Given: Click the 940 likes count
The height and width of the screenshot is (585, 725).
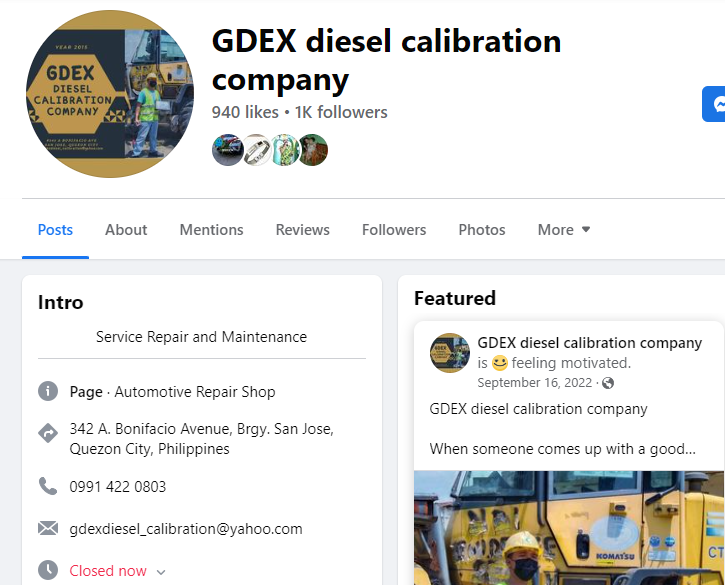Looking at the screenshot, I should click(245, 112).
